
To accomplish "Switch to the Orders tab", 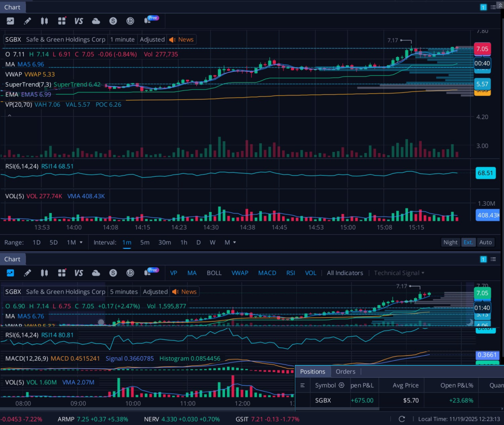I will pos(345,371).
